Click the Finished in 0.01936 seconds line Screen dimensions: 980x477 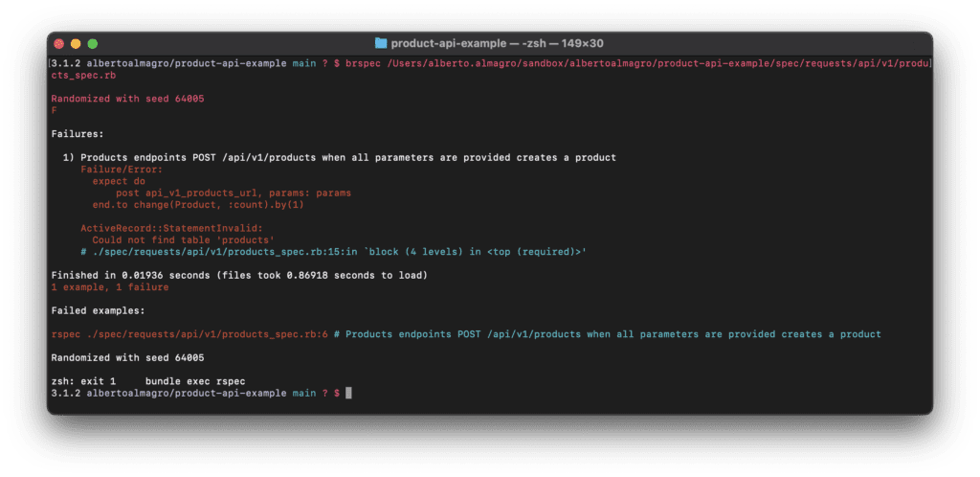pyautogui.click(x=239, y=276)
